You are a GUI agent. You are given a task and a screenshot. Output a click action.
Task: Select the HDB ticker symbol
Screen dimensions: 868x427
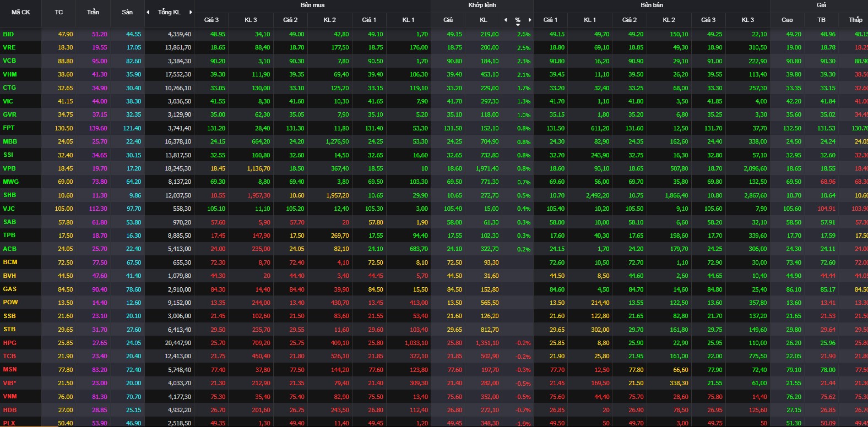click(x=10, y=410)
